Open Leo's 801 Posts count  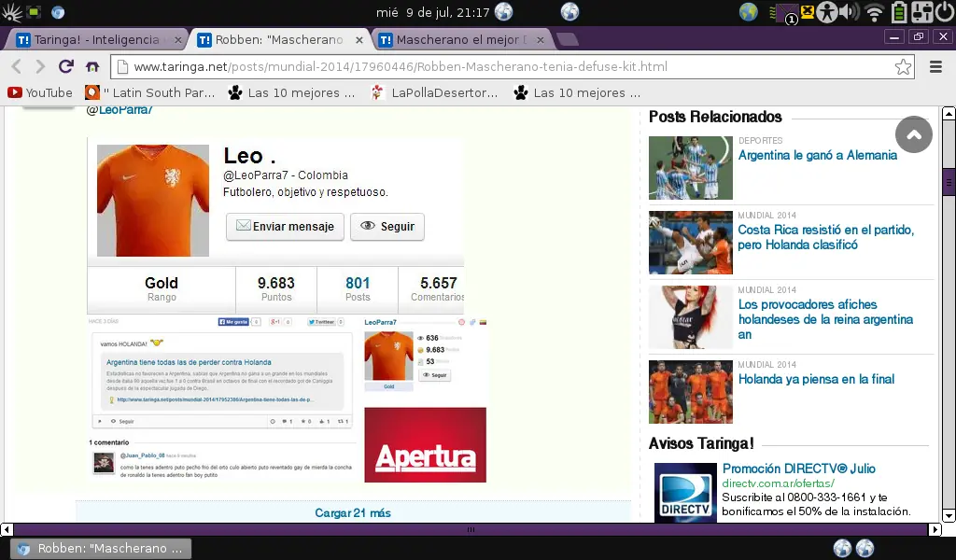(x=358, y=288)
